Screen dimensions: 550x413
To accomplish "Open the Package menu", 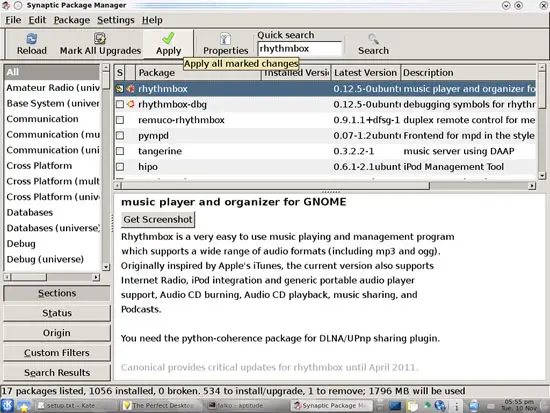I will (72, 20).
